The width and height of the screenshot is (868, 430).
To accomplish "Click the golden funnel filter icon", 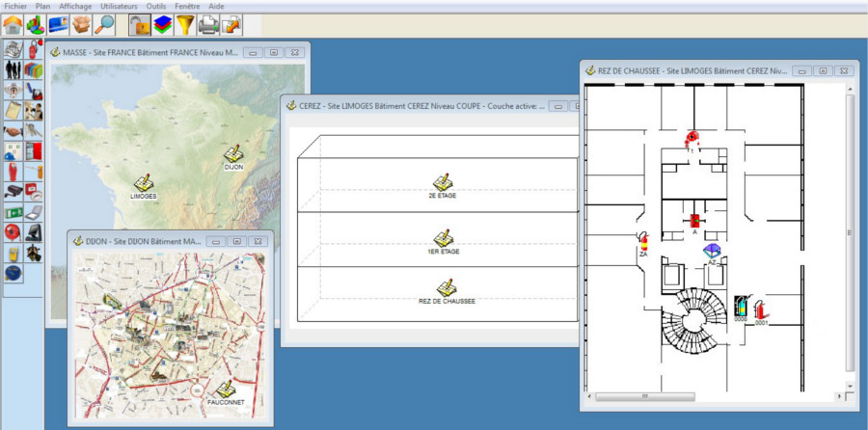I will (x=185, y=25).
